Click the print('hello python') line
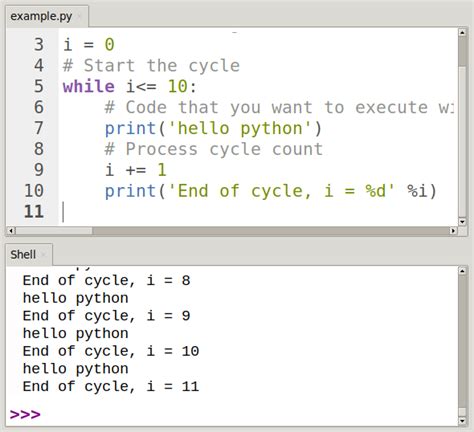474x432 pixels. (213, 129)
